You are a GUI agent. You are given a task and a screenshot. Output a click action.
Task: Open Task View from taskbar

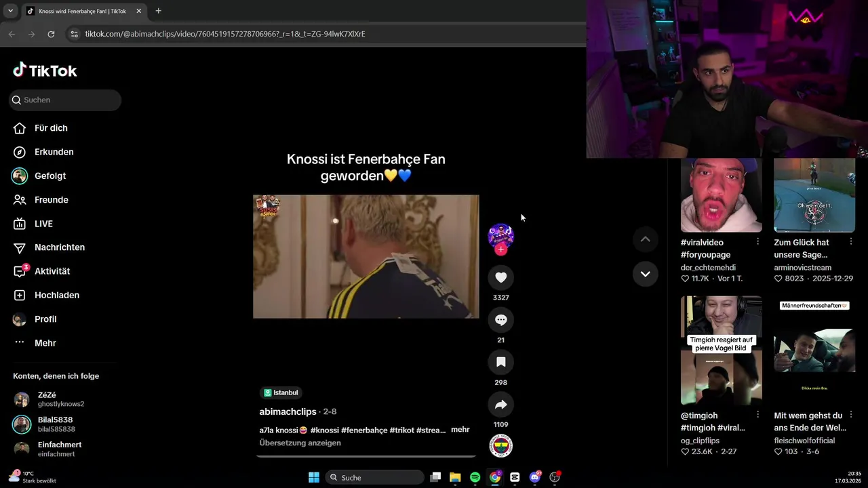[435, 477]
